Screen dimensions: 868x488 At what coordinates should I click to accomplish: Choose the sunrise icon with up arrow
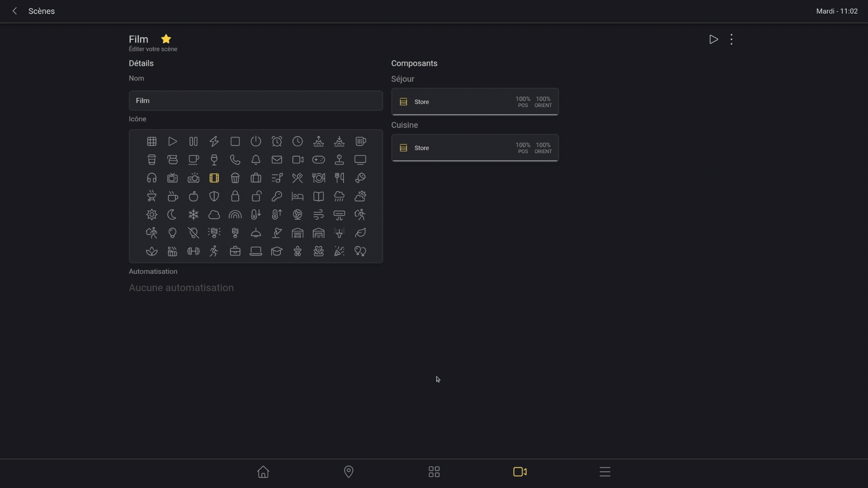[319, 141]
